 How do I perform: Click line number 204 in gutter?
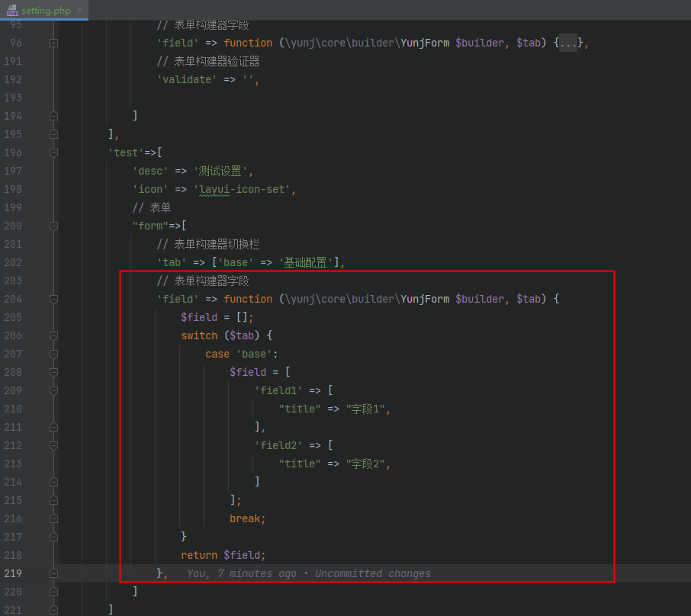tap(13, 299)
